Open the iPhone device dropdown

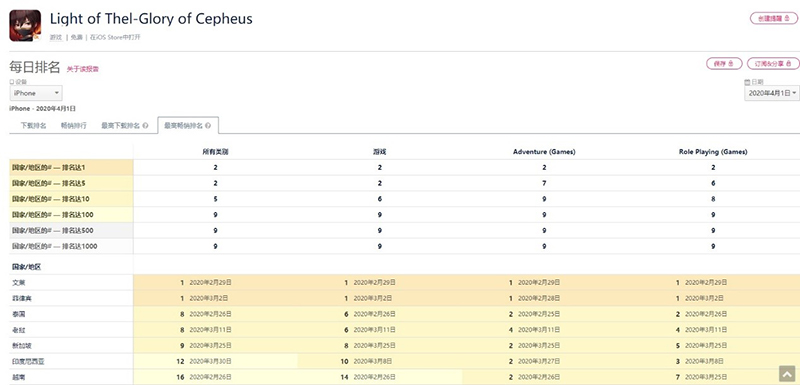[36, 93]
